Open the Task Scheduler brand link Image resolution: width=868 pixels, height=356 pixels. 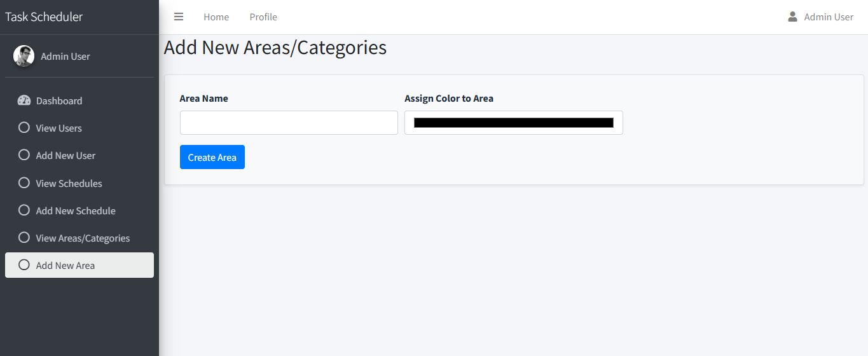[45, 17]
